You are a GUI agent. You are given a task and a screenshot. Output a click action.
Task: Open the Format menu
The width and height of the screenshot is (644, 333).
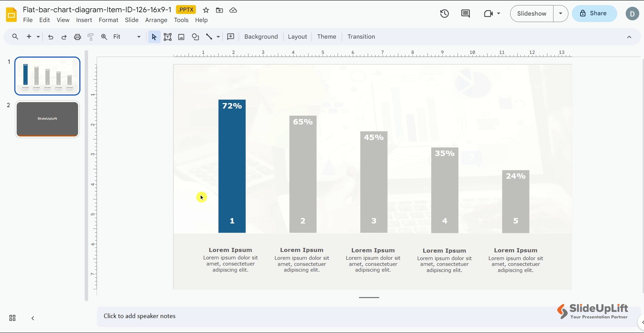coord(108,20)
